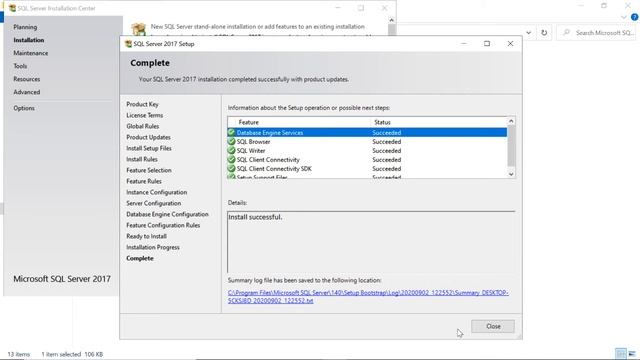Viewport: 640px width, 360px height.
Task: Click the feature list scrollbar thumb
Action: pyautogui.click(x=511, y=146)
